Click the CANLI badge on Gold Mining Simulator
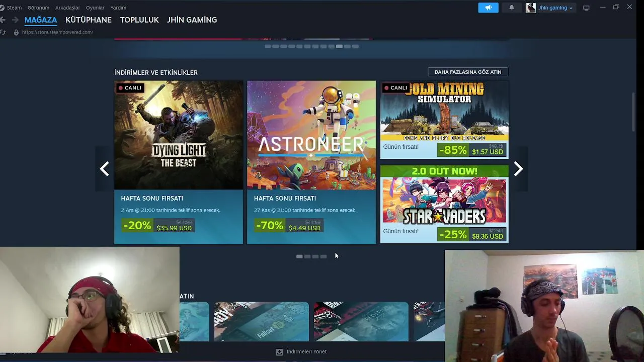644x362 pixels. tap(395, 87)
